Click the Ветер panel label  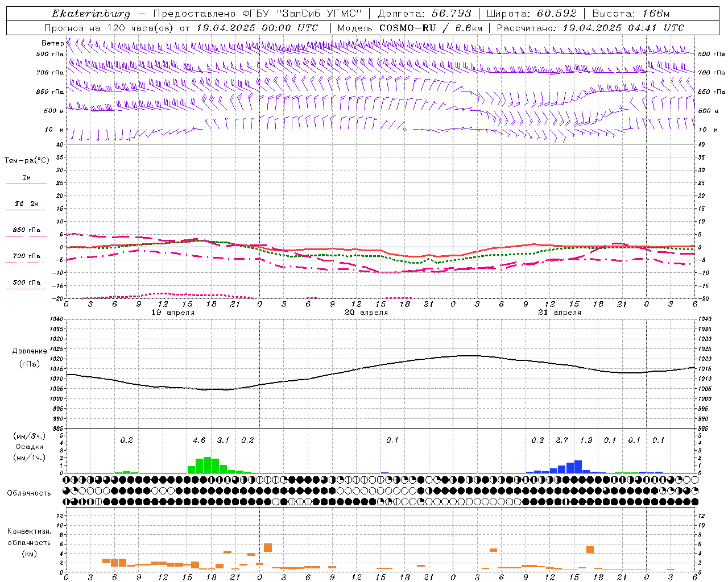[52, 43]
